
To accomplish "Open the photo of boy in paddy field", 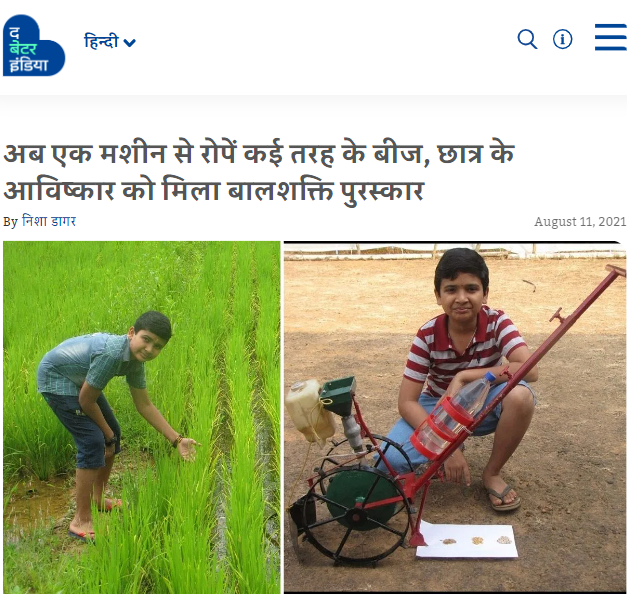I will point(142,417).
